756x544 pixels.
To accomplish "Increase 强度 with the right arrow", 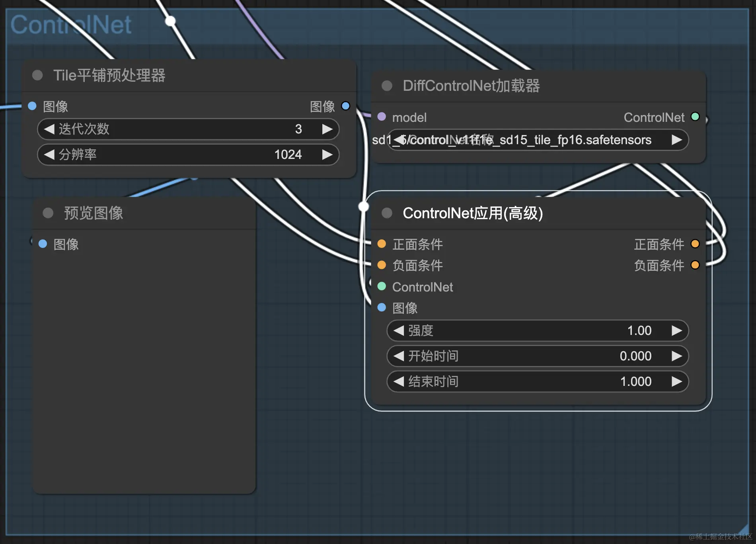I will pyautogui.click(x=676, y=331).
